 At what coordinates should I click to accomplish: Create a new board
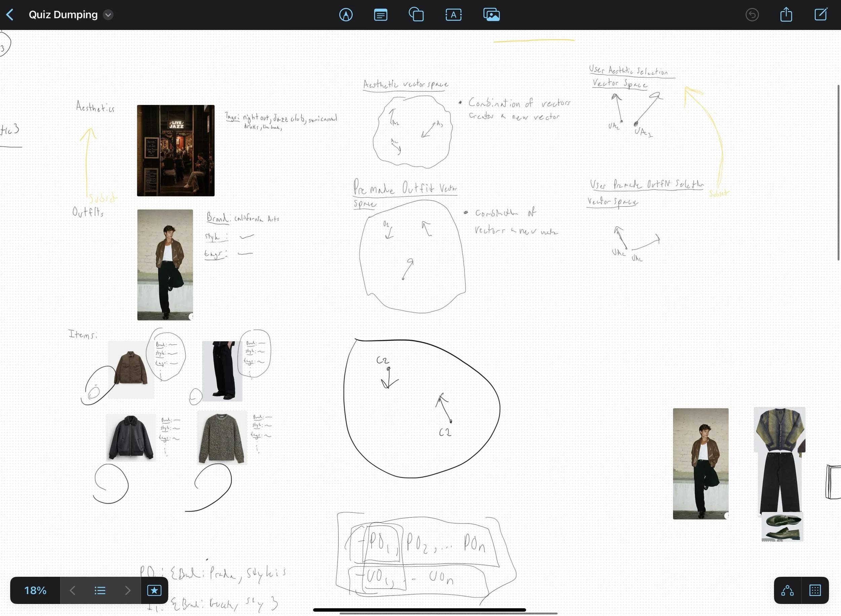click(820, 15)
